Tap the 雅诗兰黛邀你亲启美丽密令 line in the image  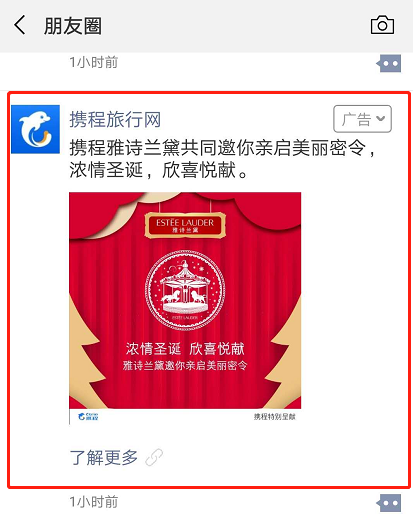[185, 365]
